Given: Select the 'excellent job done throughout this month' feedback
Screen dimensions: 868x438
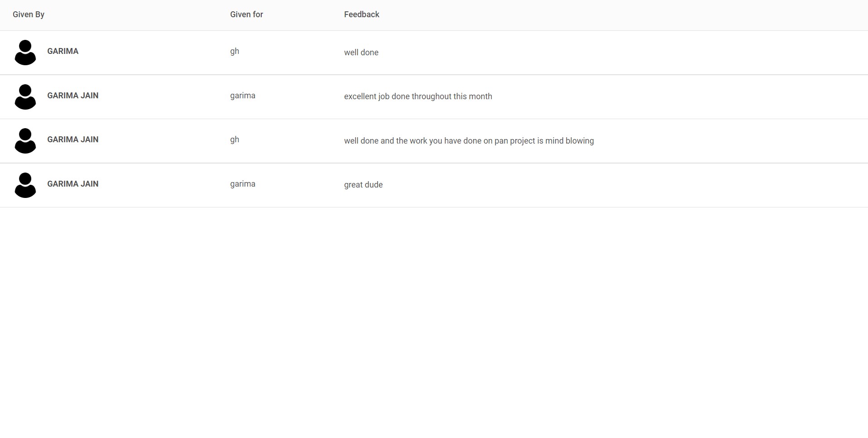Looking at the screenshot, I should pyautogui.click(x=418, y=96).
